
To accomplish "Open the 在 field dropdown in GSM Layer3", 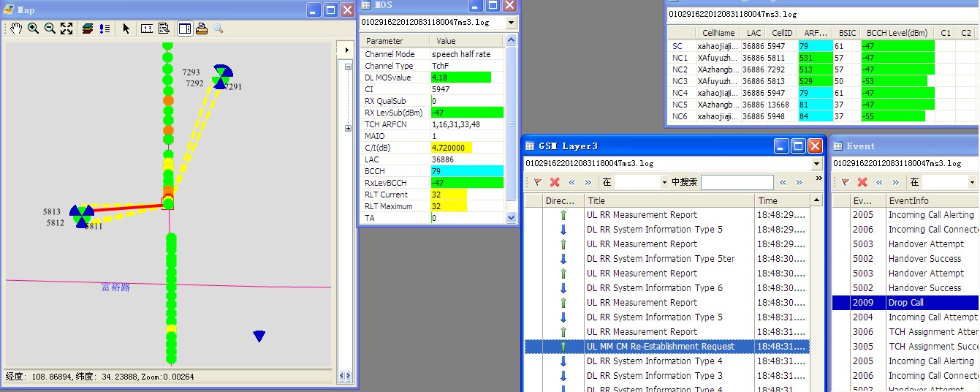I will pyautogui.click(x=664, y=182).
